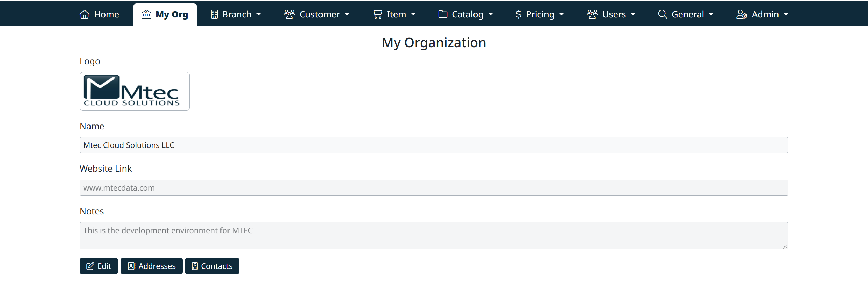The height and width of the screenshot is (286, 868).
Task: Click the Website Link input field
Action: click(x=434, y=188)
